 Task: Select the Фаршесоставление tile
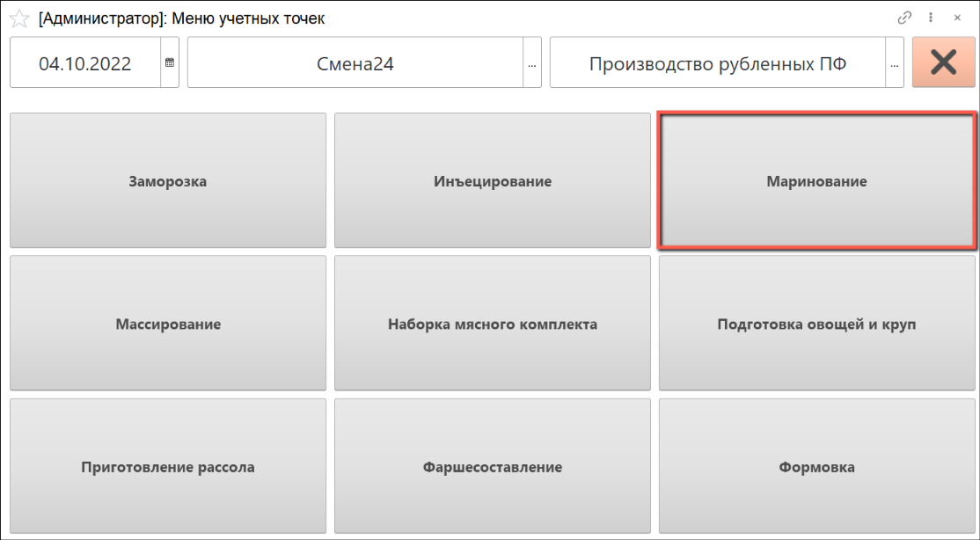(493, 467)
